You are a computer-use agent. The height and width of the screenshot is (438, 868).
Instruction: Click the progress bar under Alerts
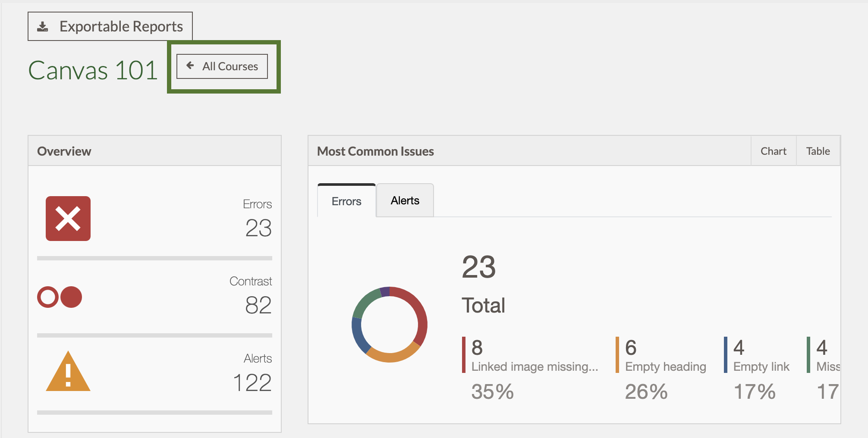[x=154, y=413]
